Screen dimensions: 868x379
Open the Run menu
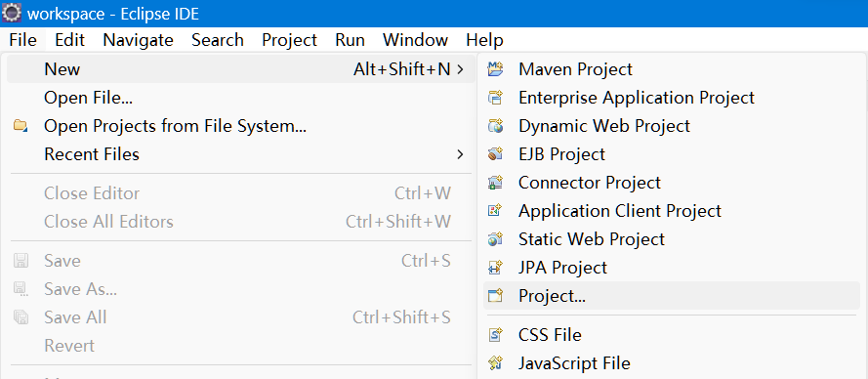click(x=350, y=40)
